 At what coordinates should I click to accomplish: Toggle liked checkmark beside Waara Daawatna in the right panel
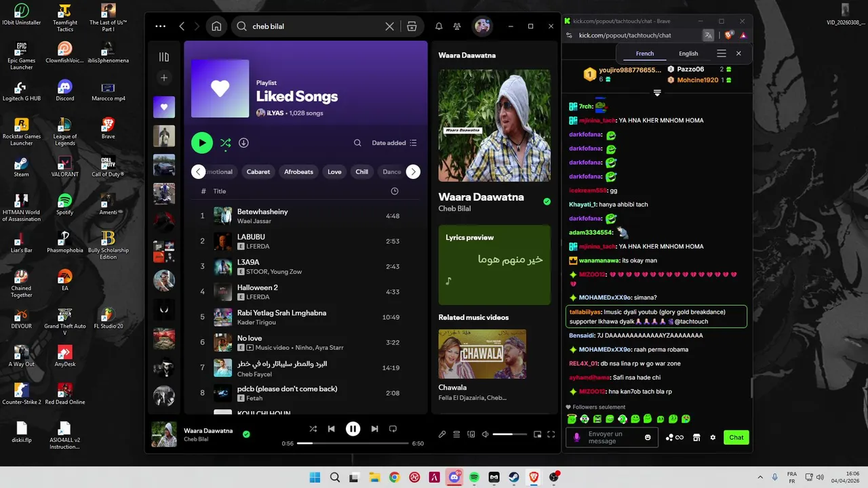pyautogui.click(x=547, y=201)
